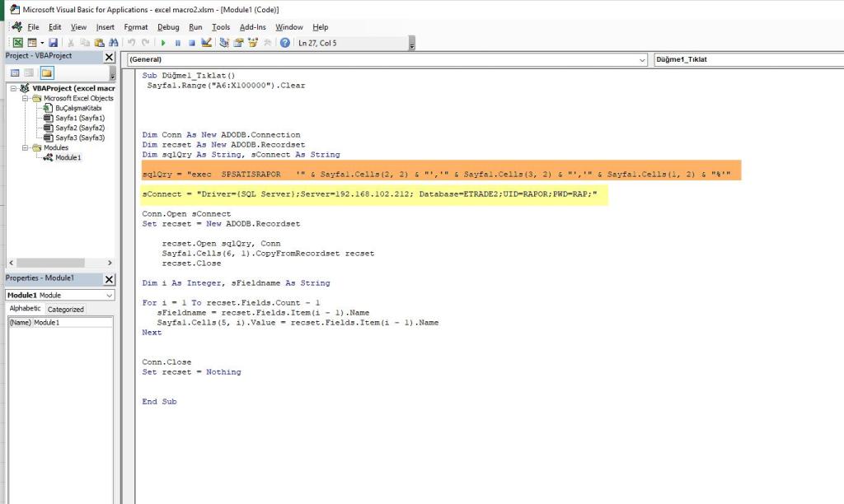
Task: Run the macro with green play icon
Action: coord(163,43)
